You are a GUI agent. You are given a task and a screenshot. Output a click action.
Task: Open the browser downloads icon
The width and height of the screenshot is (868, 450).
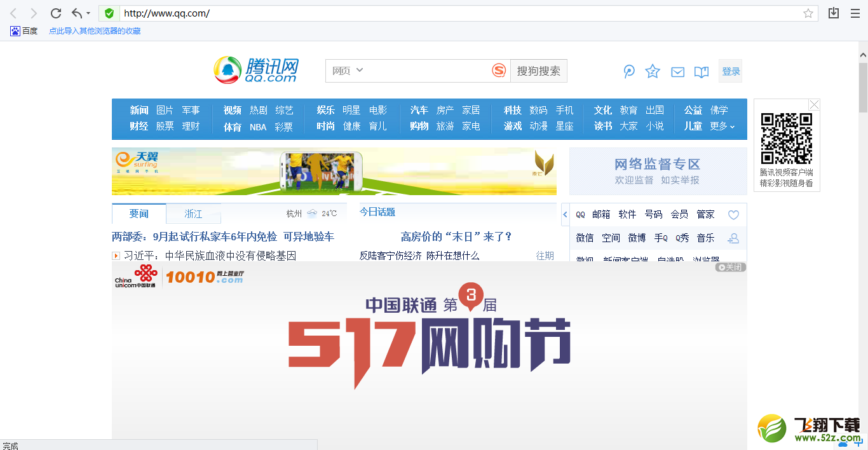point(834,13)
